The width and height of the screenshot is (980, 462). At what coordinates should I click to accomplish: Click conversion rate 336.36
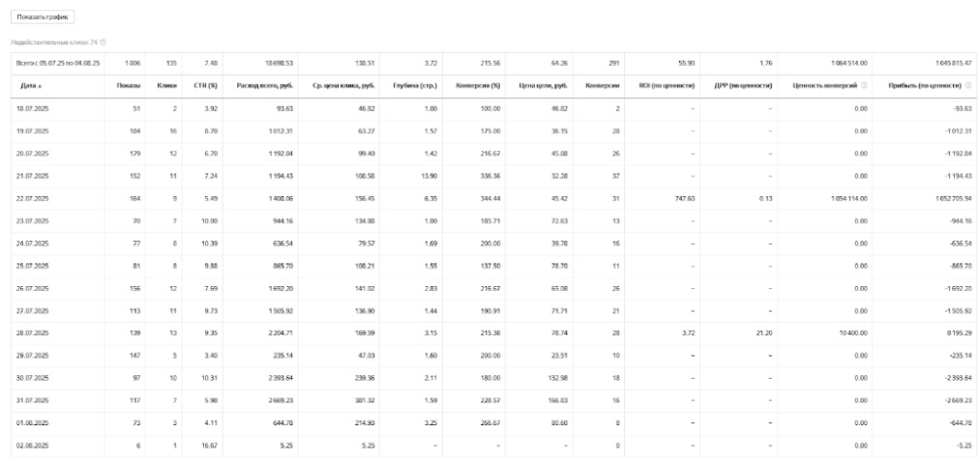490,176
